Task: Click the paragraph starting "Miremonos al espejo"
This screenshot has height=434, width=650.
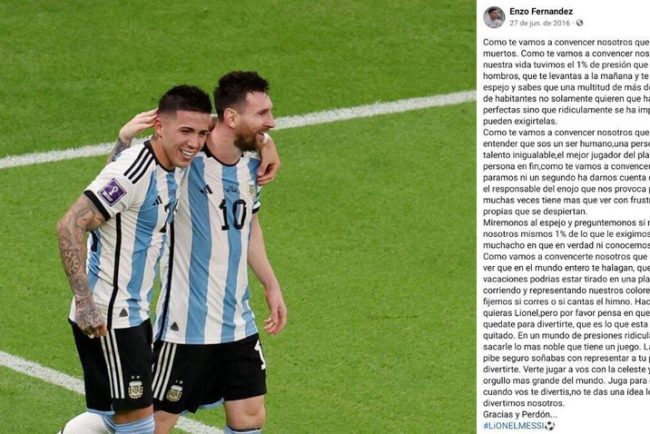Action: coord(566,234)
